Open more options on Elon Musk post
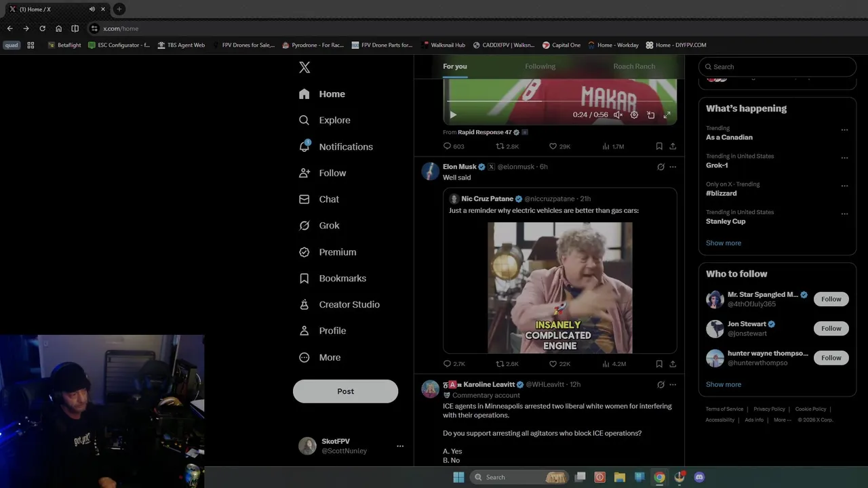The height and width of the screenshot is (488, 868). point(673,167)
